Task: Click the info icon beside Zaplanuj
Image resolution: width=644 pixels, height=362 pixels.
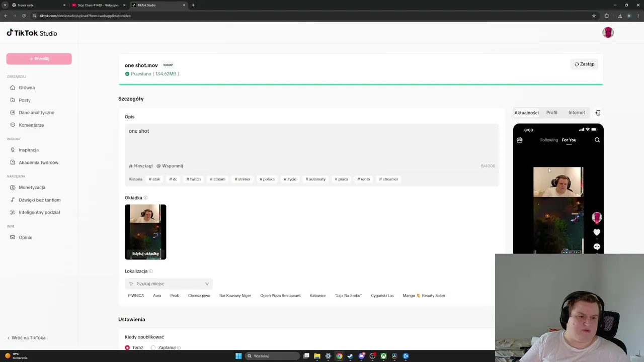Action: [x=179, y=348]
